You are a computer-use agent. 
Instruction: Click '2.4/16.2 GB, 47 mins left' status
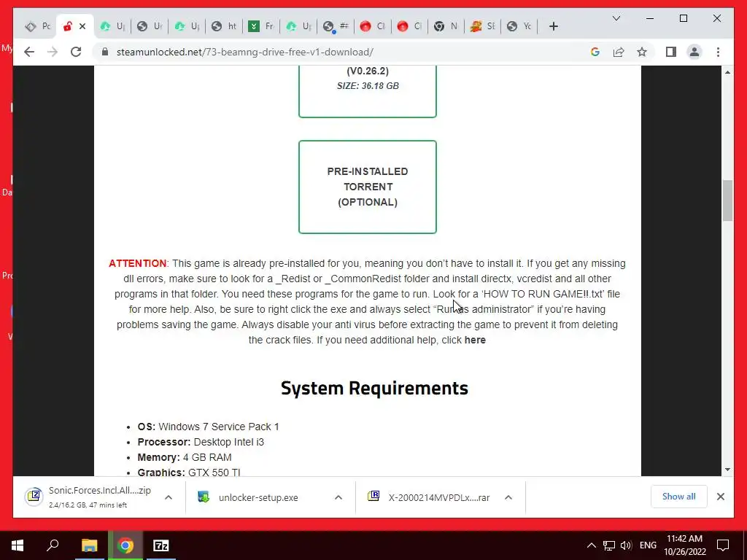point(88,505)
